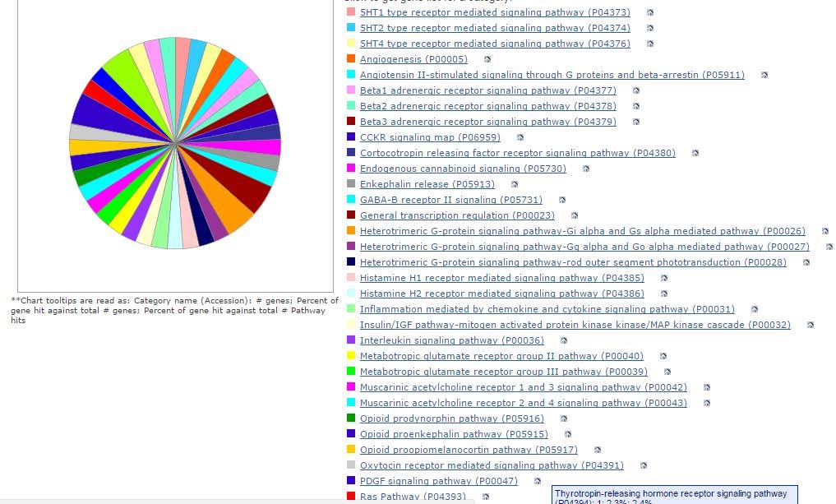Click the icon beside 5HT1 type receptor pathway

(650, 12)
